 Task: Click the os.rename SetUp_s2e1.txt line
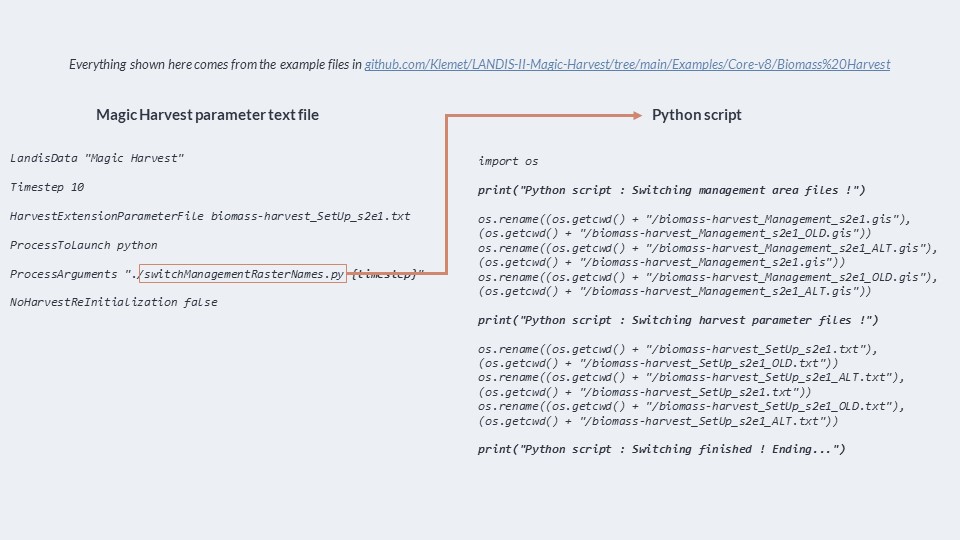[x=678, y=349]
